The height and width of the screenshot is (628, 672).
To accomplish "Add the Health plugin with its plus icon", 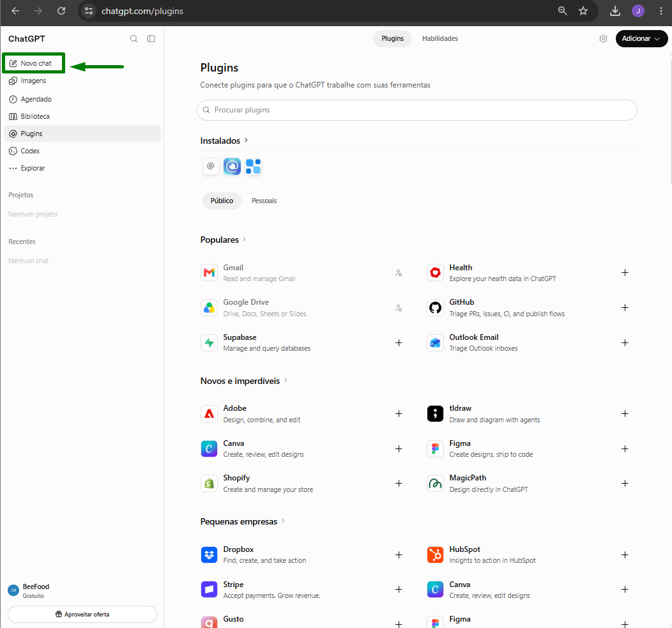I will coord(625,273).
